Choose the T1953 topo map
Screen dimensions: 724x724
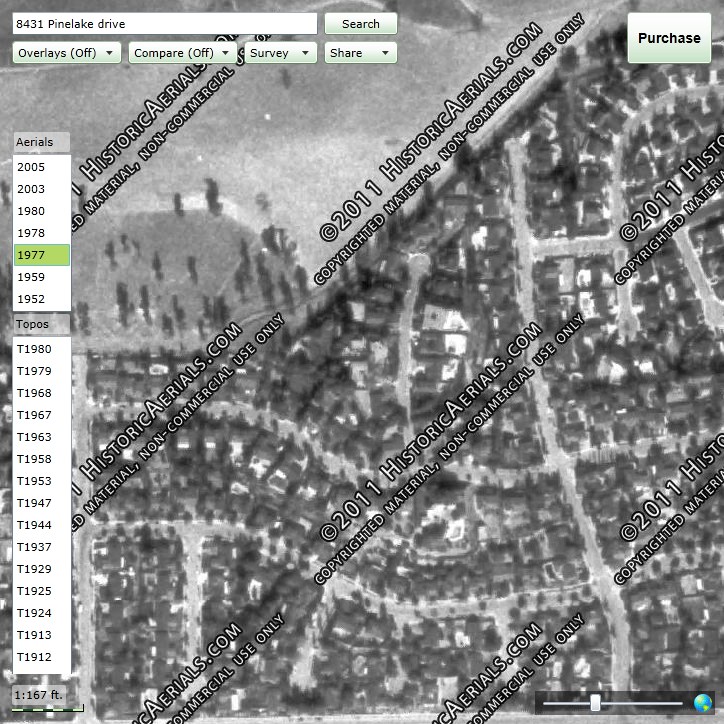[x=42, y=481]
